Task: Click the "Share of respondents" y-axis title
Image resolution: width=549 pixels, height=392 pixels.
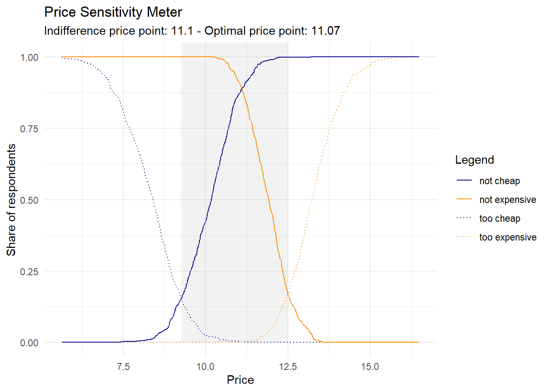Action: [11, 200]
